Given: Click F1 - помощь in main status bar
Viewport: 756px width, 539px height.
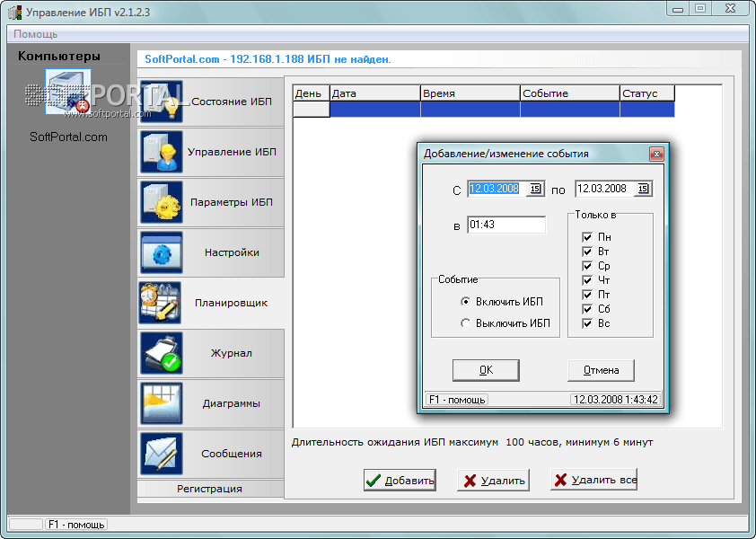Looking at the screenshot, I should tap(76, 524).
